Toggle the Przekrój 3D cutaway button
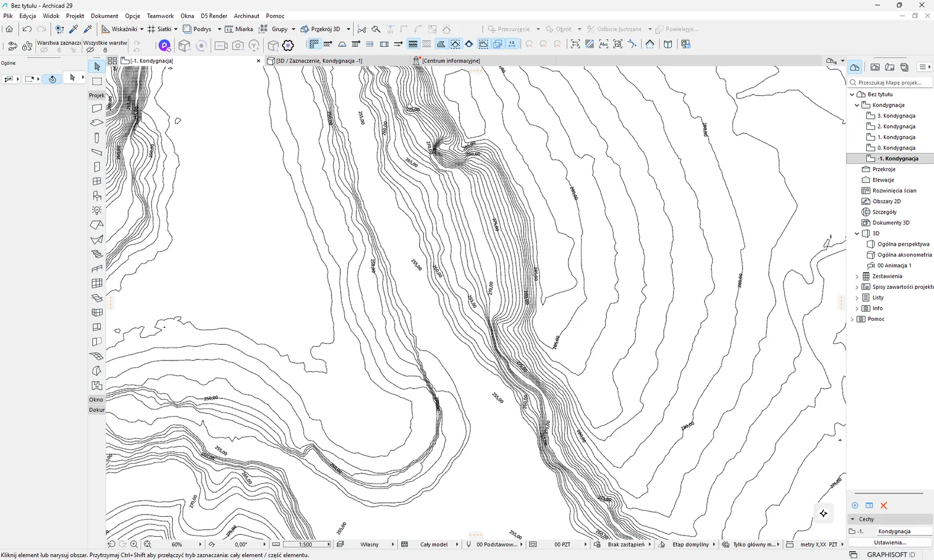934x560 pixels. click(x=320, y=29)
